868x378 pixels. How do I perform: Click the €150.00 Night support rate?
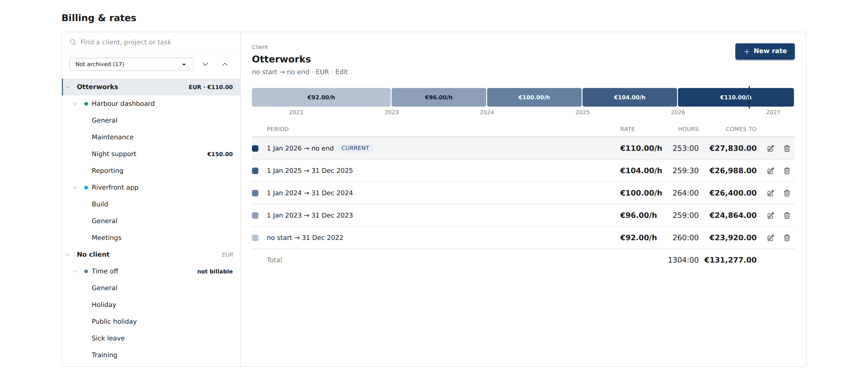[220, 154]
